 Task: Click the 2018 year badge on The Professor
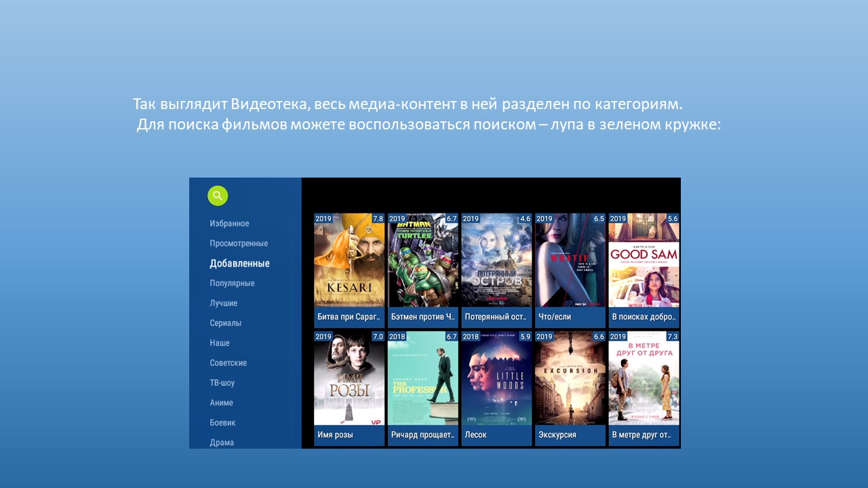(397, 337)
